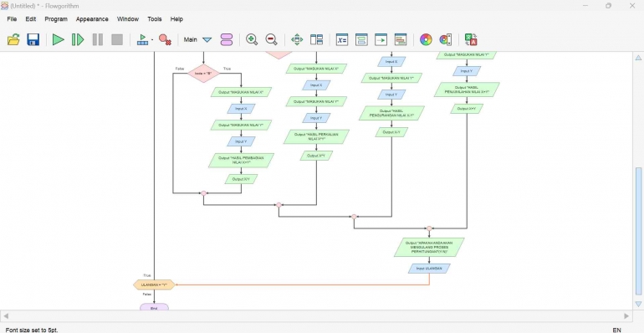Select the kode = "B" decision diamond

point(204,73)
